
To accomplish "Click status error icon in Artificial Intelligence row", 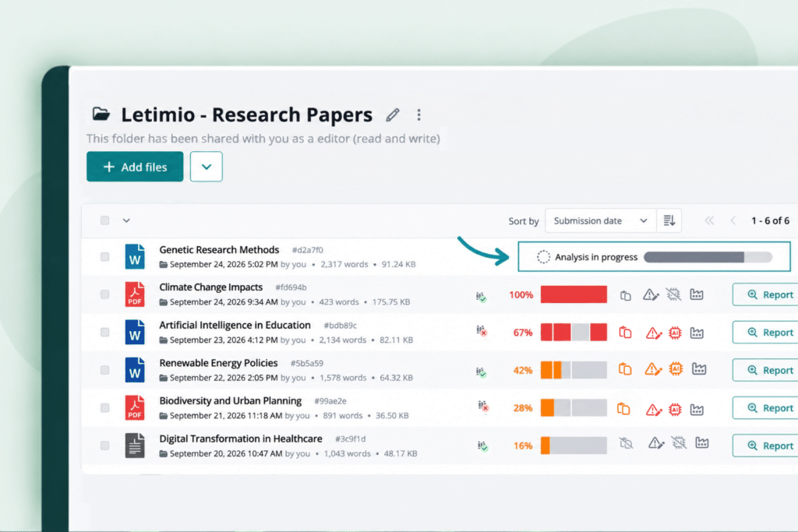I will pos(482,331).
